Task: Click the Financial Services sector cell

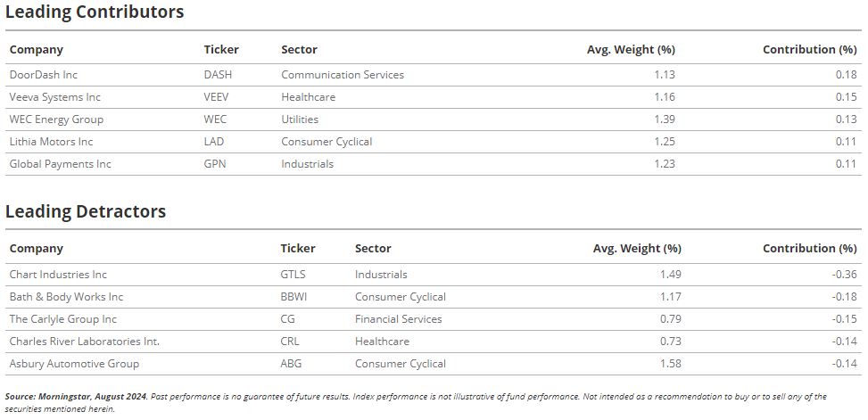Action: click(399, 318)
